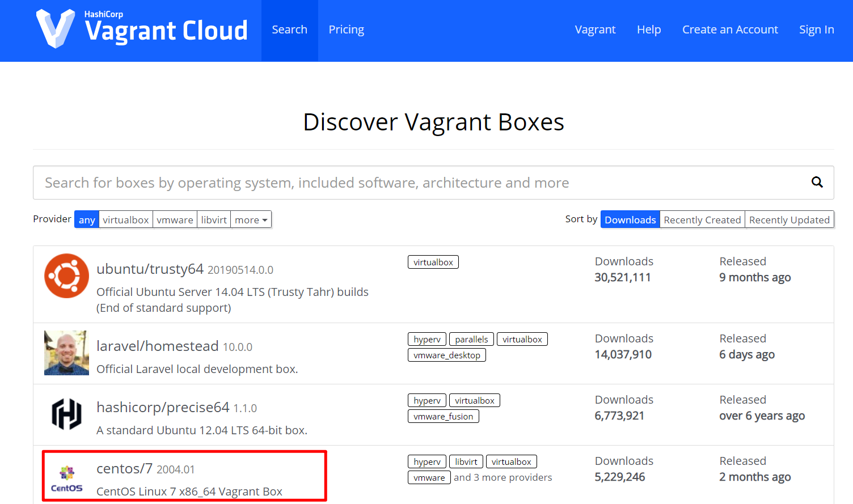Image resolution: width=853 pixels, height=504 pixels.
Task: Open the laravel/homestead box link
Action: [x=158, y=346]
